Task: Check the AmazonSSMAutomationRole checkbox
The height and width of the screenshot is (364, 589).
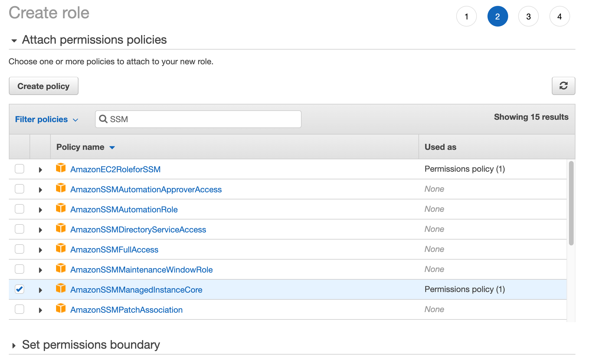Action: pos(19,209)
